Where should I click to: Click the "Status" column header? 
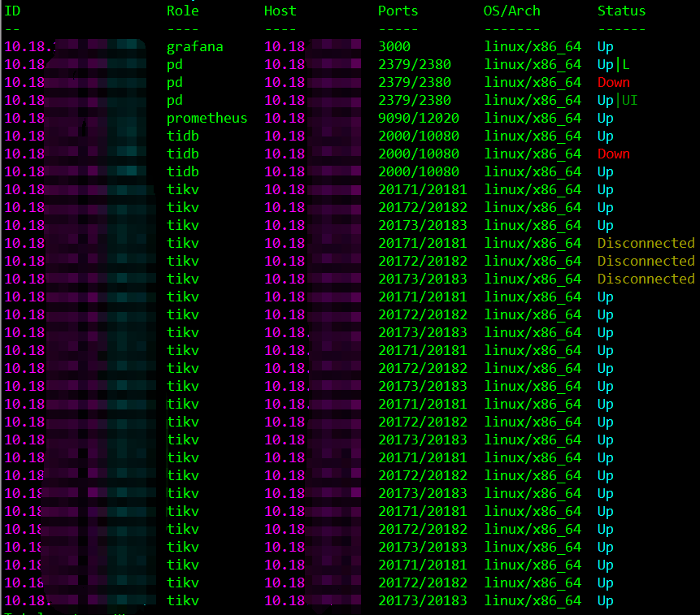click(621, 11)
